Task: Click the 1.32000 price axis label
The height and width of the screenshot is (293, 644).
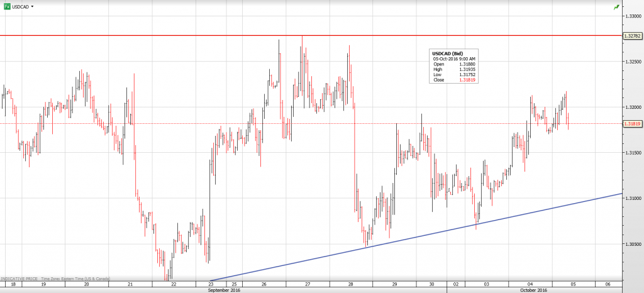Action: 633,107
